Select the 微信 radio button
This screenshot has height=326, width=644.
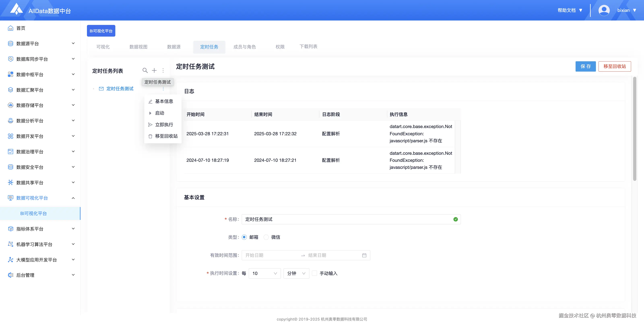point(266,237)
